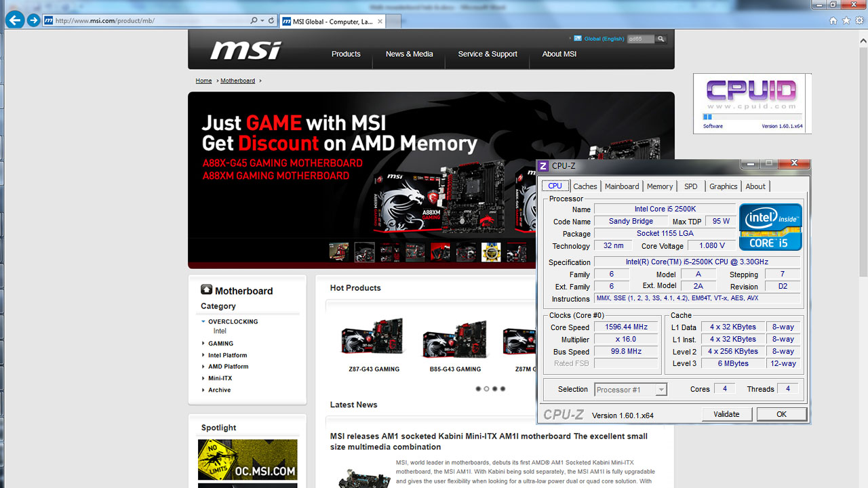Refresh the page in the address bar
Viewport: 868px width, 488px height.
[272, 20]
